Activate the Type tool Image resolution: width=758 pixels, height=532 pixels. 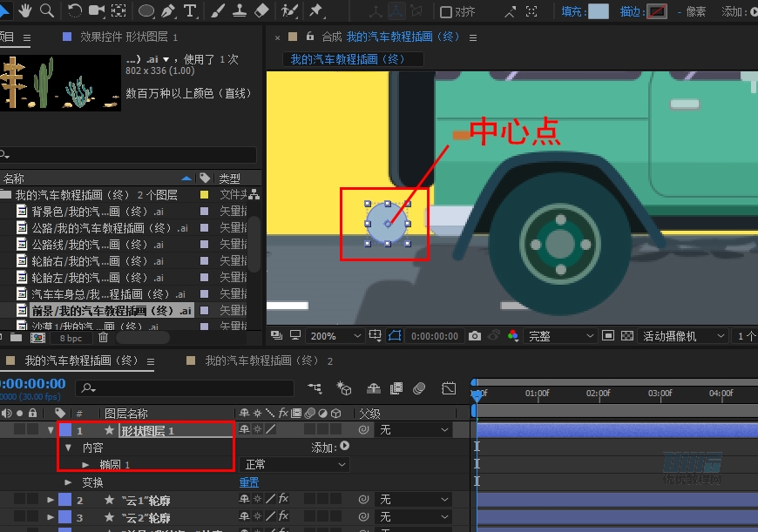189,11
